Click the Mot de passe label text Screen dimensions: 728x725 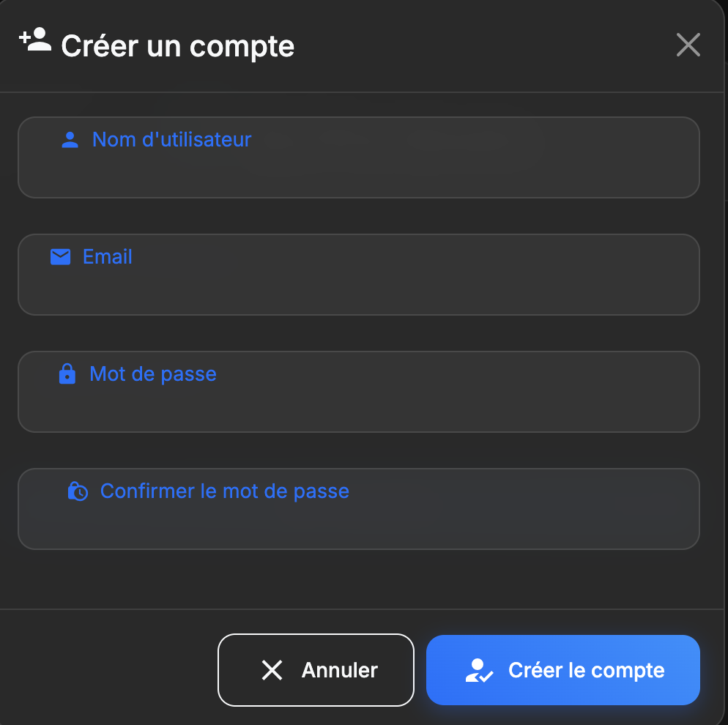click(x=152, y=373)
